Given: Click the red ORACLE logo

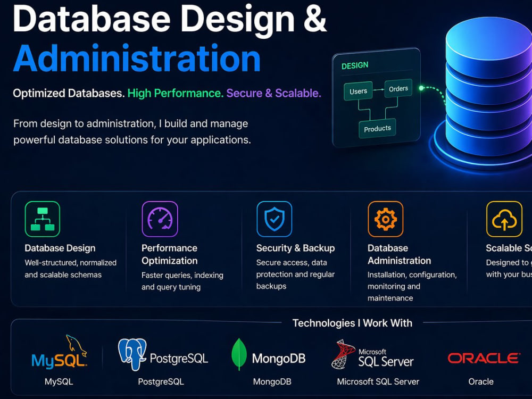Looking at the screenshot, I should click(484, 358).
